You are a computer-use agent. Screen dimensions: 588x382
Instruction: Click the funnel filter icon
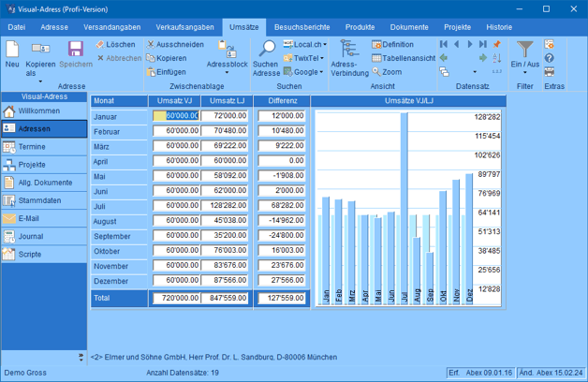(x=524, y=49)
